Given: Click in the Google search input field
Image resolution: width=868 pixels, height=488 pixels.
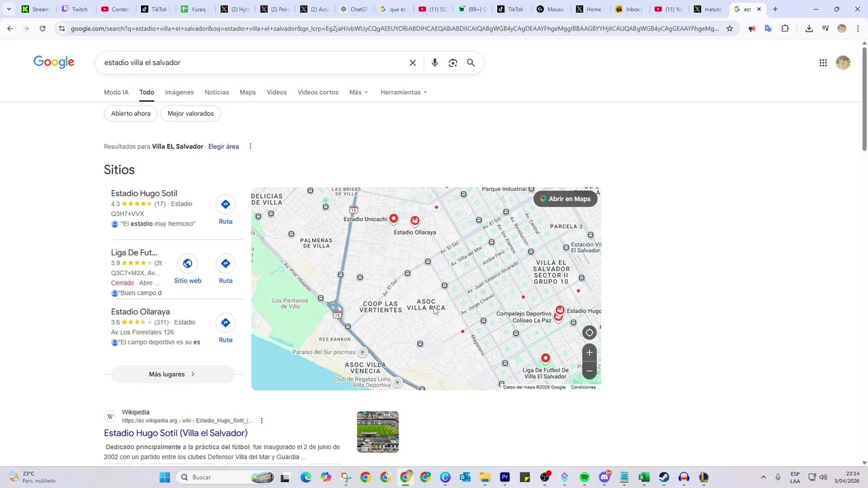Looking at the screenshot, I should [251, 62].
